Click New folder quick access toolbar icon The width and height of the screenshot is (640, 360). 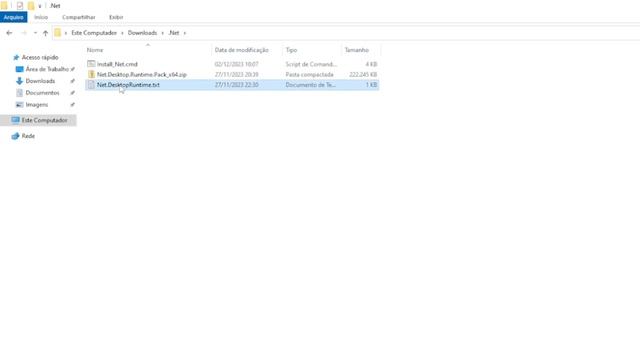tap(31, 6)
